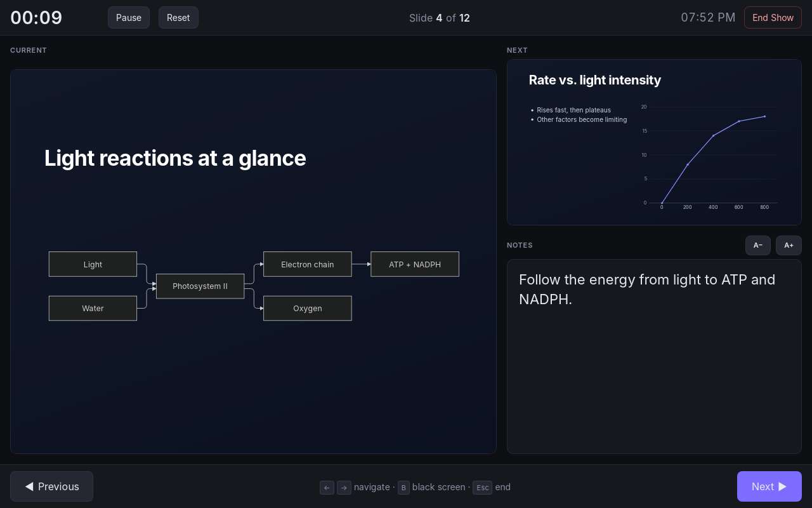This screenshot has width=812, height=508.
Task: Click the elapsed timer 00:09
Action: (36, 18)
